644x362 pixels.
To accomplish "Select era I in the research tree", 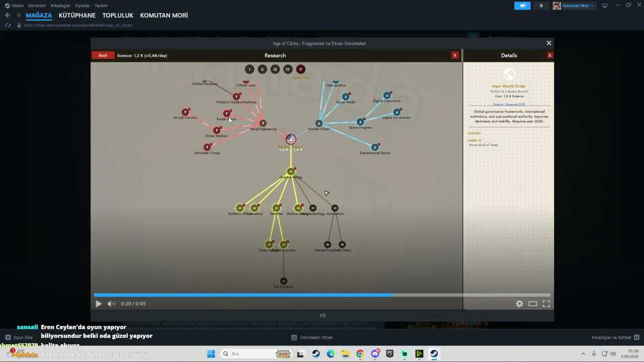I will (x=250, y=69).
